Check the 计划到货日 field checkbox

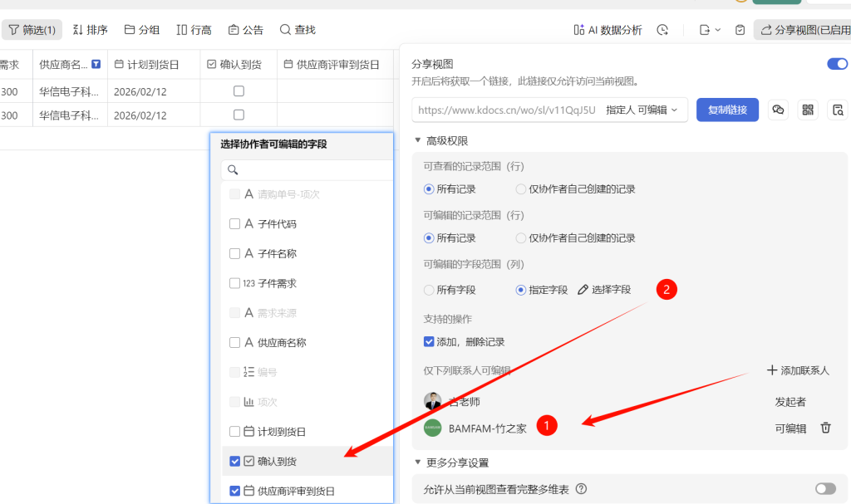pos(234,431)
